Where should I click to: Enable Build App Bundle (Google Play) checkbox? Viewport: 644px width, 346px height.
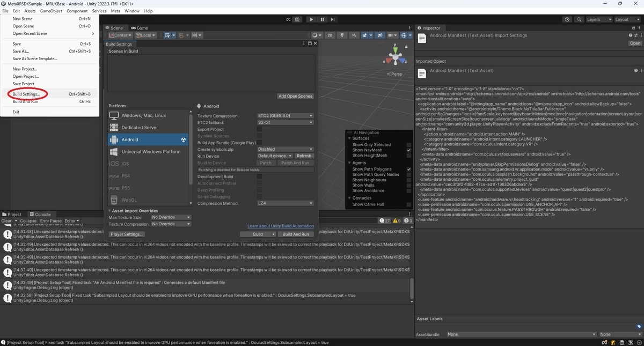259,143
